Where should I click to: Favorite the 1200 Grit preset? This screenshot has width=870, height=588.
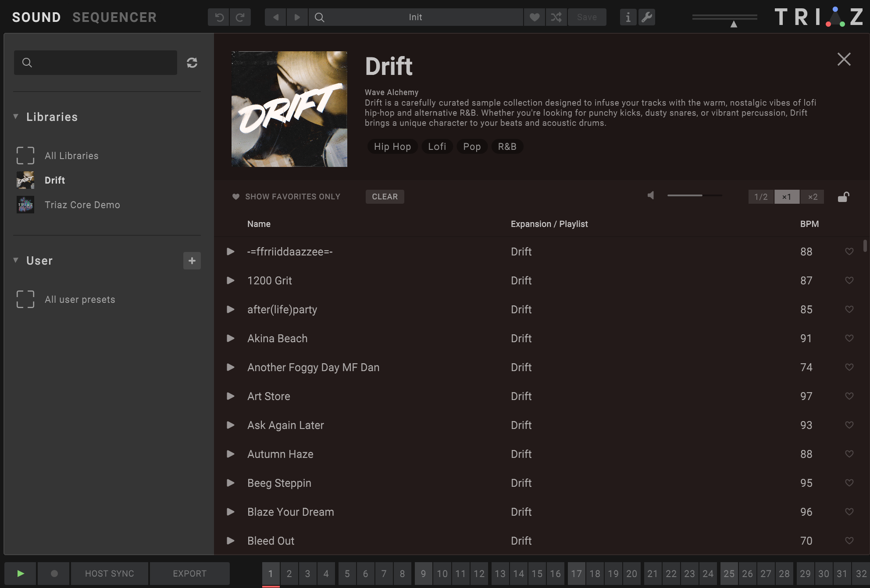point(849,280)
